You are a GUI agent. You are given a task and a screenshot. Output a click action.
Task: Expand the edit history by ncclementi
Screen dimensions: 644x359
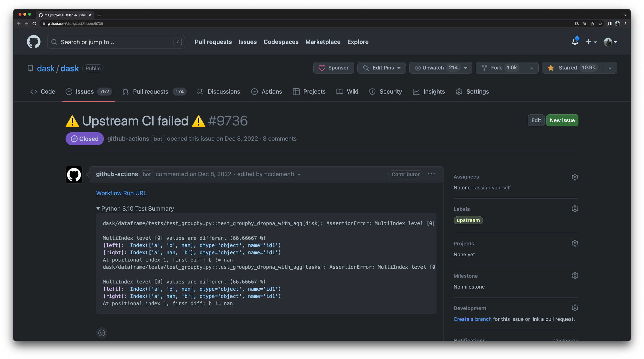click(x=299, y=174)
